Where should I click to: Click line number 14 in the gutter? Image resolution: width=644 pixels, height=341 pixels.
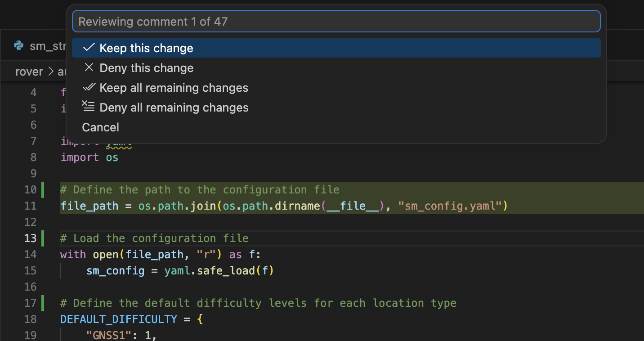click(31, 255)
